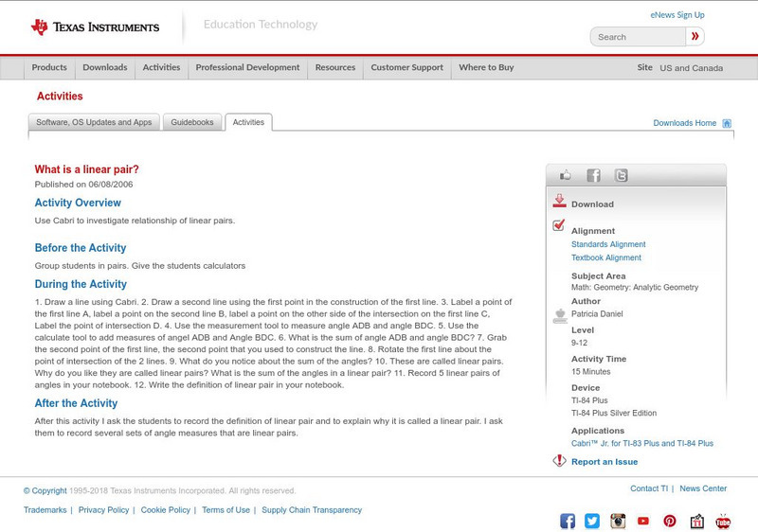Click the Downloads Home house icon
Screen dimensions: 758x532
pos(727,123)
